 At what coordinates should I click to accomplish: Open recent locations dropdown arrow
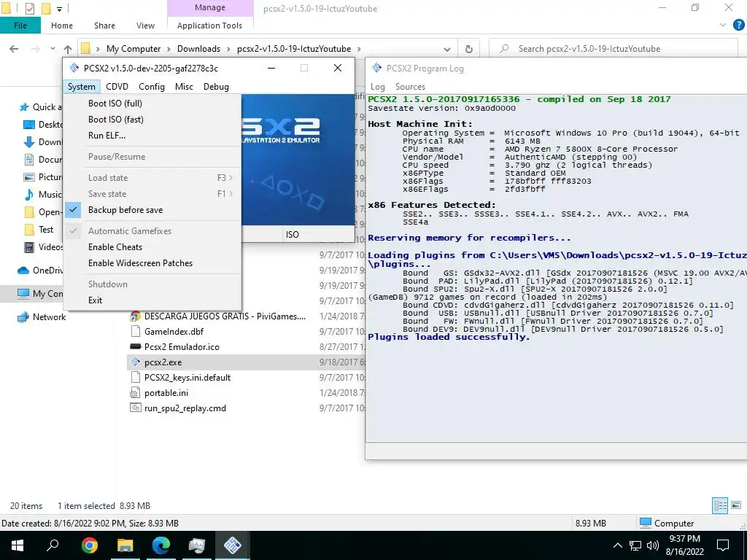click(x=53, y=49)
